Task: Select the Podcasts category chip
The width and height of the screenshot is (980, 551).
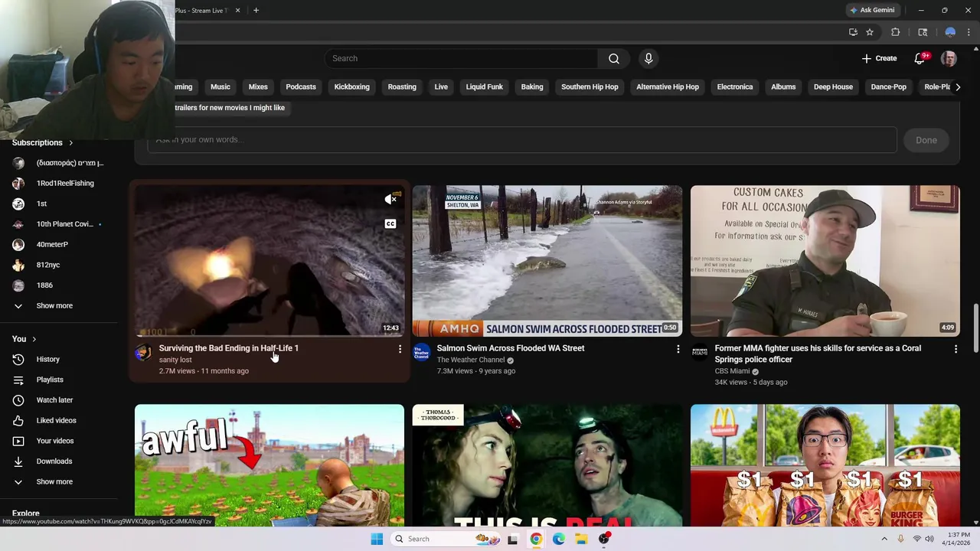Action: [301, 86]
